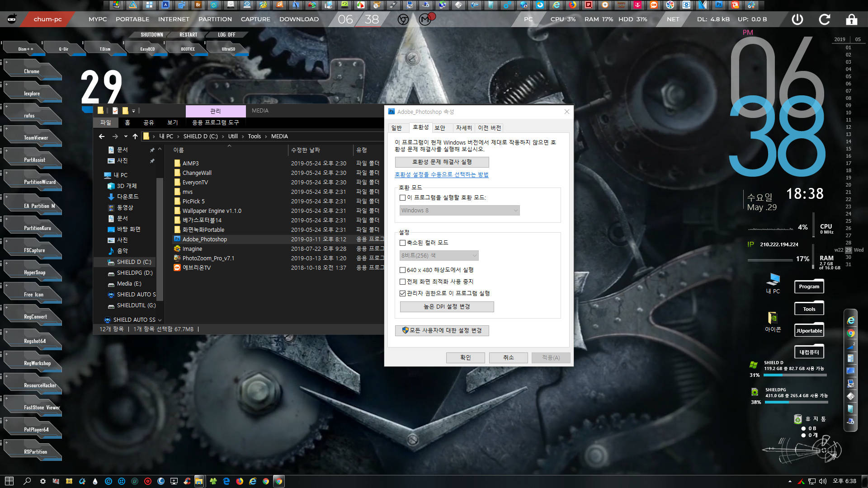Screen dimensions: 868x488
Task: Open the Windows Start menu
Action: [9, 481]
